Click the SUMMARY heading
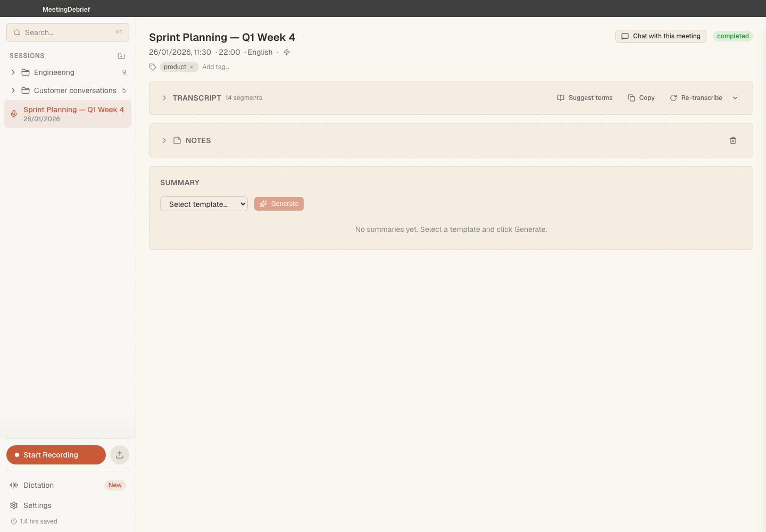This screenshot has width=766, height=532. (x=180, y=182)
